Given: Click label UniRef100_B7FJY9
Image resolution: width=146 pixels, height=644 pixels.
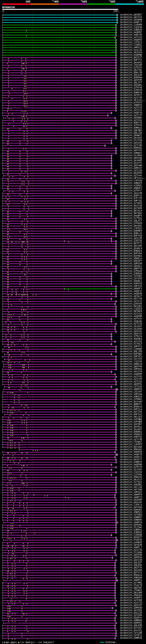Looking at the screenshot, I should (x=131, y=198).
